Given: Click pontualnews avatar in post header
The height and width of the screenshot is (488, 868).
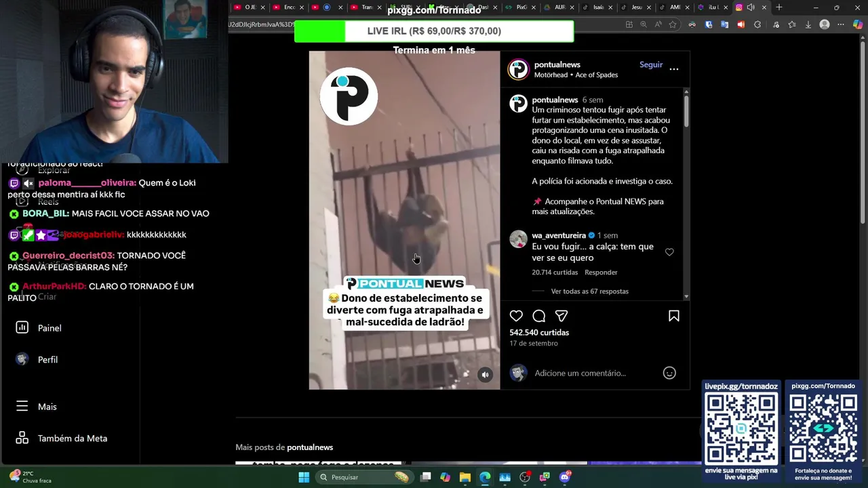Looking at the screenshot, I should pos(518,69).
